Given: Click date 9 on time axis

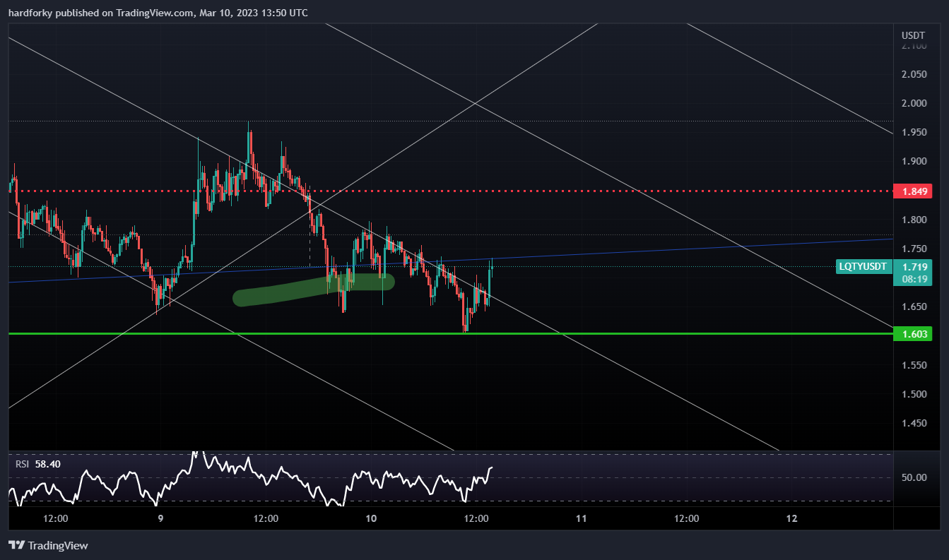Looking at the screenshot, I should tap(160, 518).
